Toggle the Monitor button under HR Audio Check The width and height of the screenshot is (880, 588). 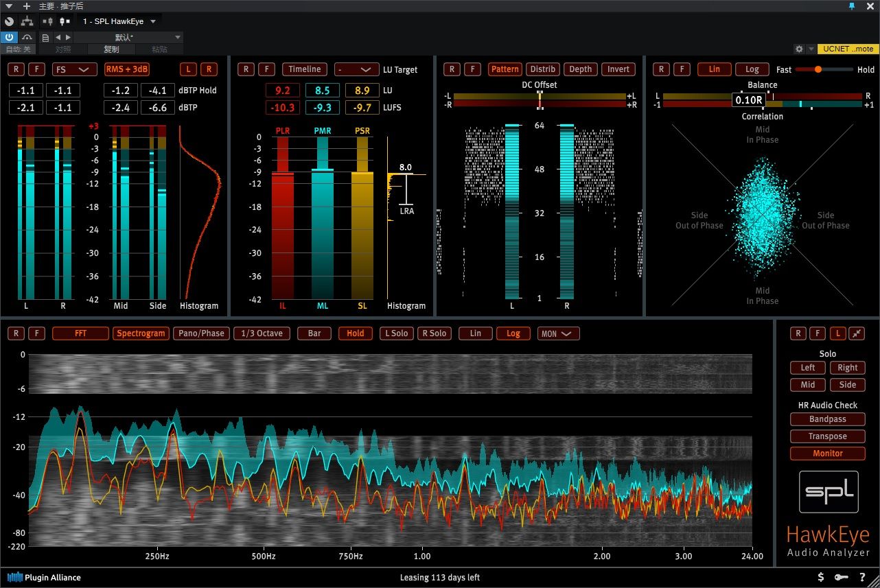pos(828,454)
